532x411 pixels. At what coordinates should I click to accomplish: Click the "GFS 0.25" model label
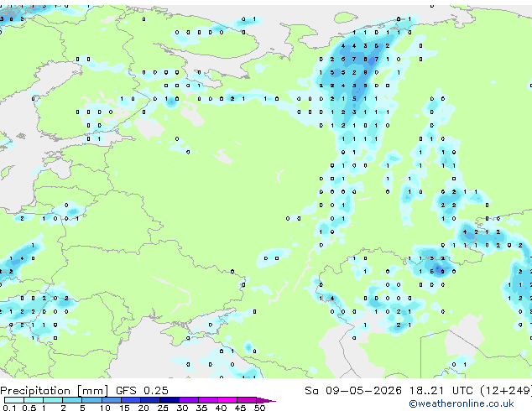(142, 391)
